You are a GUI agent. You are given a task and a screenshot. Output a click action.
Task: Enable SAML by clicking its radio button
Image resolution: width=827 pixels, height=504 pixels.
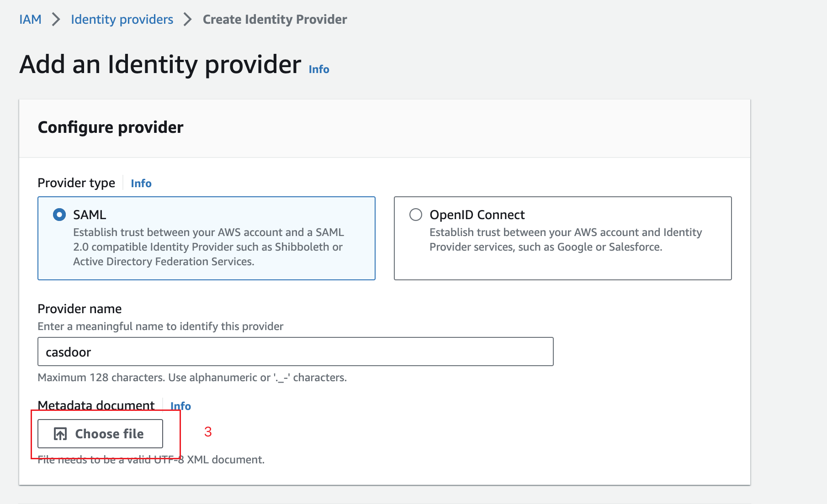59,214
